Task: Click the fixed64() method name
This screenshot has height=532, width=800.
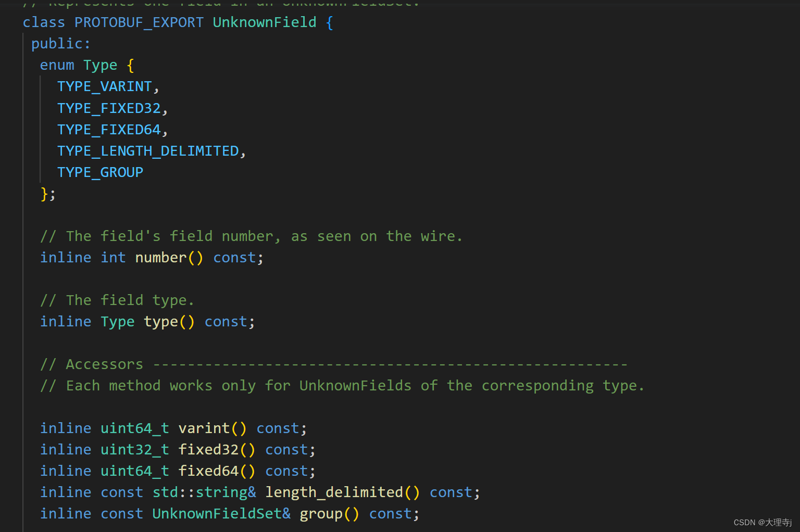Action: [x=208, y=471]
